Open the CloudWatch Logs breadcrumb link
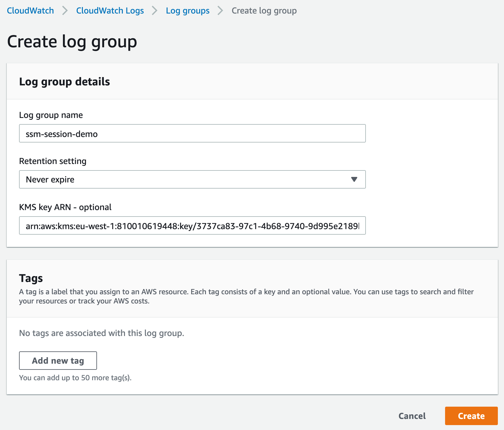Image resolution: width=504 pixels, height=430 pixels. click(110, 10)
